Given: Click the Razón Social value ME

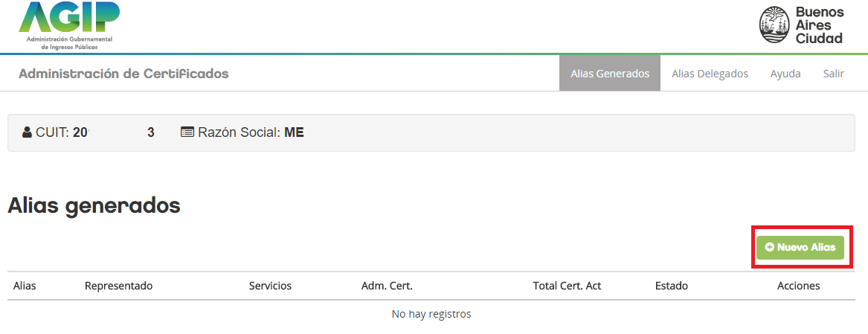Looking at the screenshot, I should click(294, 133).
